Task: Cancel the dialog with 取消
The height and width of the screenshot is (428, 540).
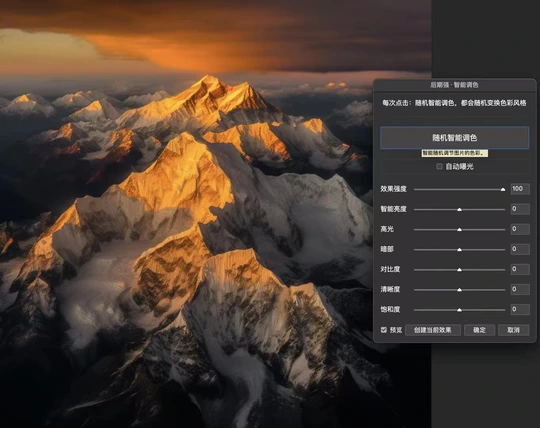Action: tap(513, 330)
